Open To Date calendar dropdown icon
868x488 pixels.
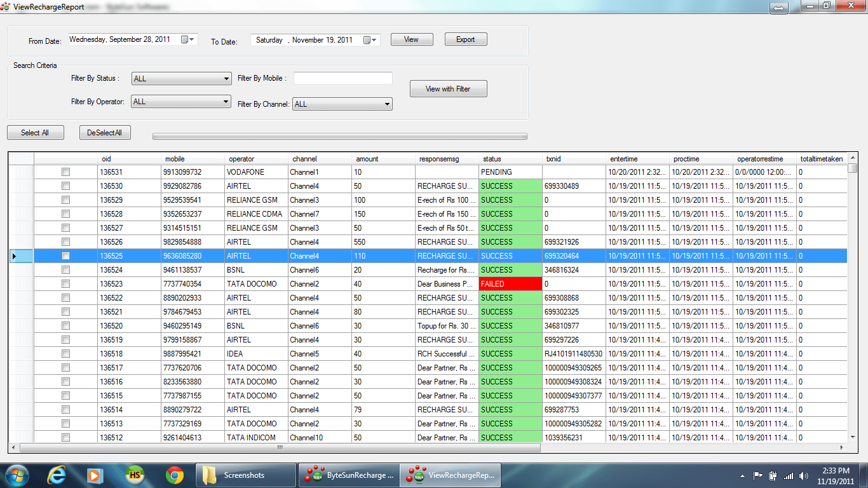(x=371, y=40)
